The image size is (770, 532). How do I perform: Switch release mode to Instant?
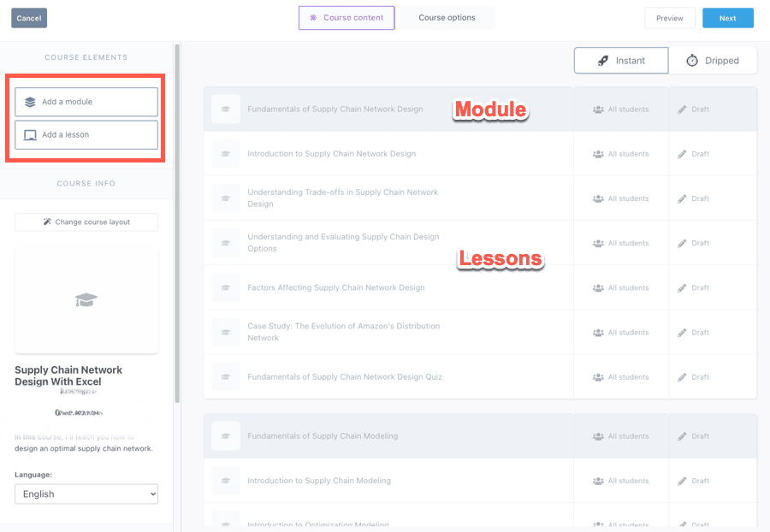coord(620,61)
